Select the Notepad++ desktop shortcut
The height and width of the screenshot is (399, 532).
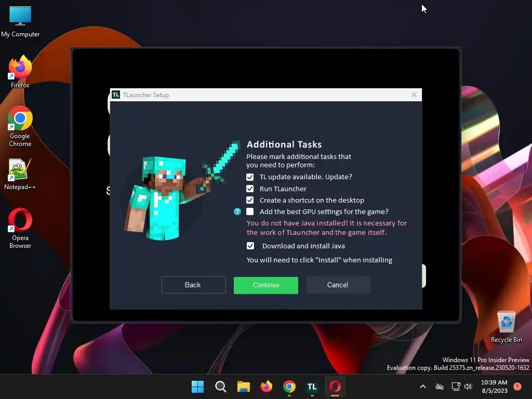click(20, 174)
